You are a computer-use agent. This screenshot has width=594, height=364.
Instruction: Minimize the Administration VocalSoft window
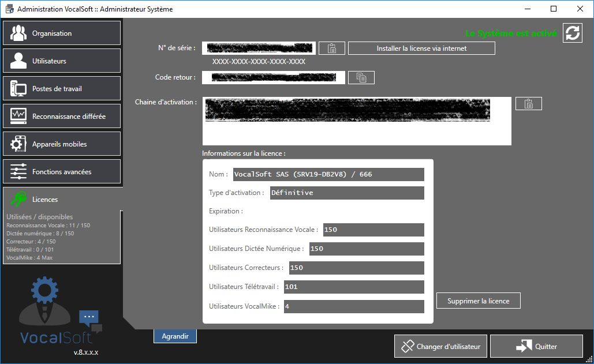click(x=528, y=9)
